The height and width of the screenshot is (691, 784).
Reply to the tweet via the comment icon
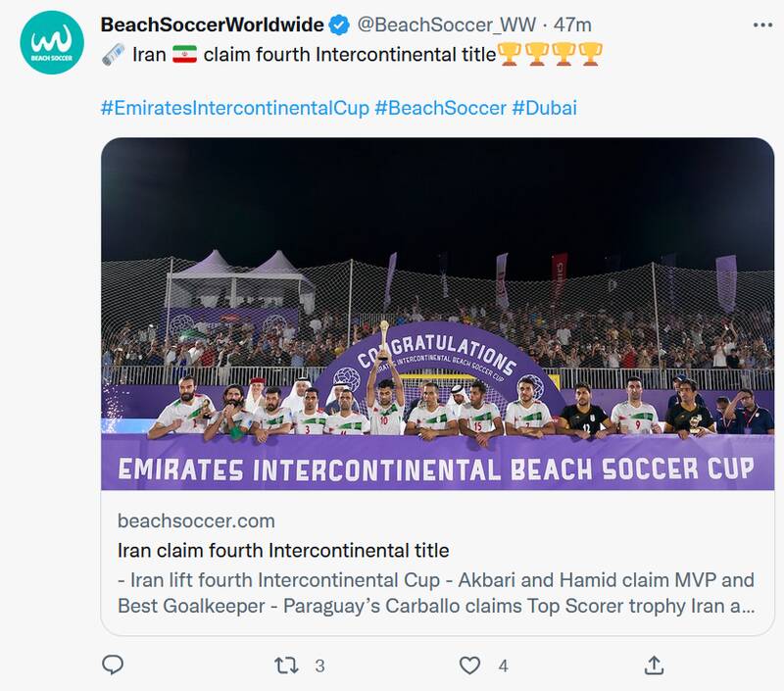pos(114,666)
